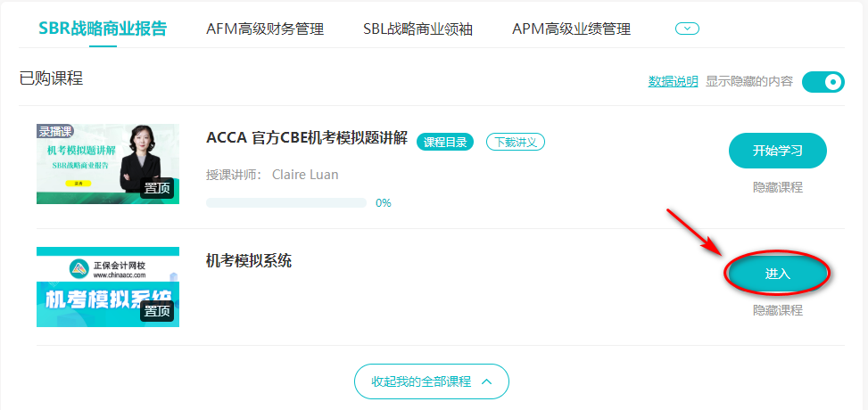The image size is (868, 410).
Task: Toggle 显示隐藏的内容 switch
Action: click(823, 82)
